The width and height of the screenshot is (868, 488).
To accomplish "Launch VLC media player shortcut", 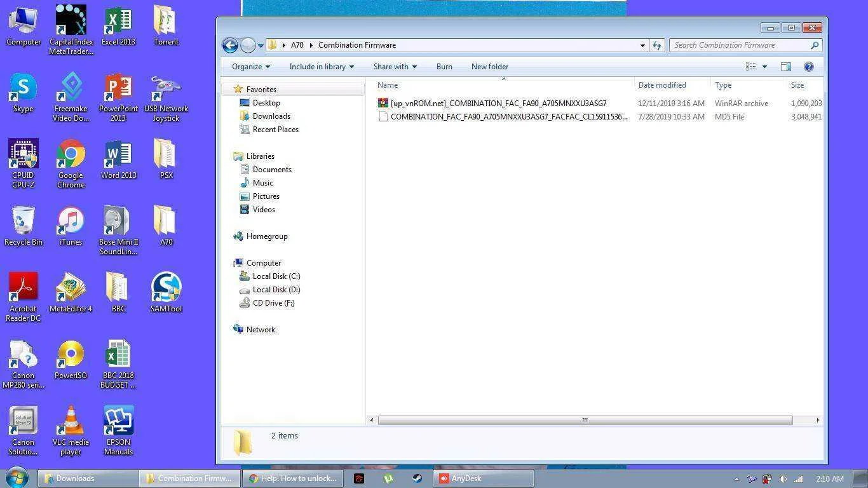I will 71,430.
